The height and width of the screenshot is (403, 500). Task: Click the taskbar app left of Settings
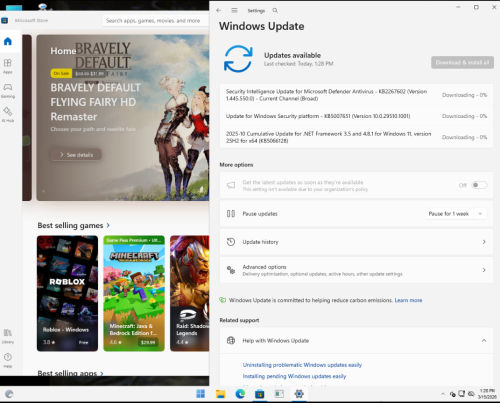279,394
